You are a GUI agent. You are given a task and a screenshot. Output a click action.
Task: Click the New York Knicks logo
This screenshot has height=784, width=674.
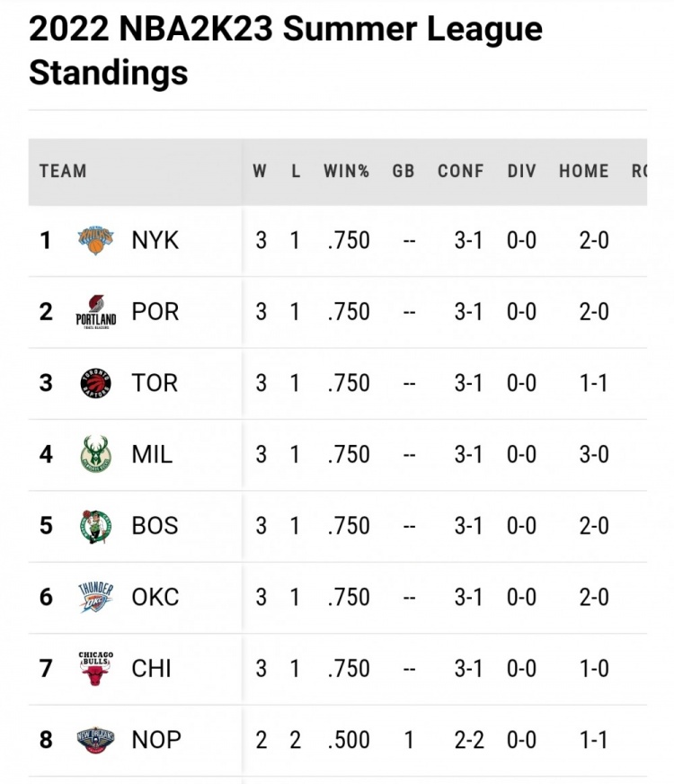[x=96, y=240]
